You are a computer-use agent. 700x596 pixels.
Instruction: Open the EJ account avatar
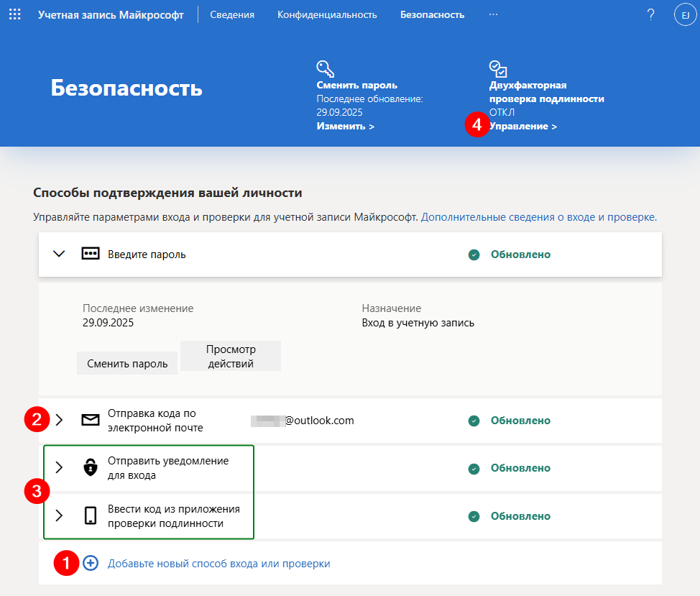point(684,14)
